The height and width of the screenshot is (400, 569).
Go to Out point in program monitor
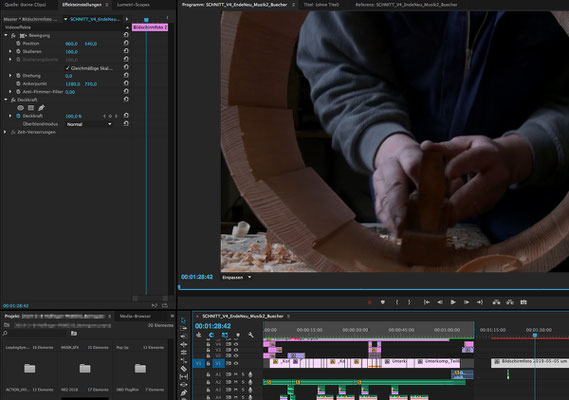pyautogui.click(x=480, y=302)
